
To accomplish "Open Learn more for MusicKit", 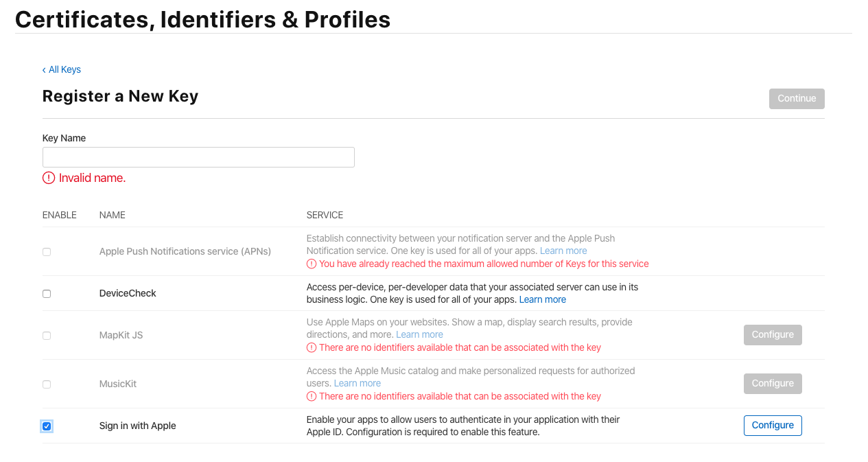I will (x=357, y=384).
